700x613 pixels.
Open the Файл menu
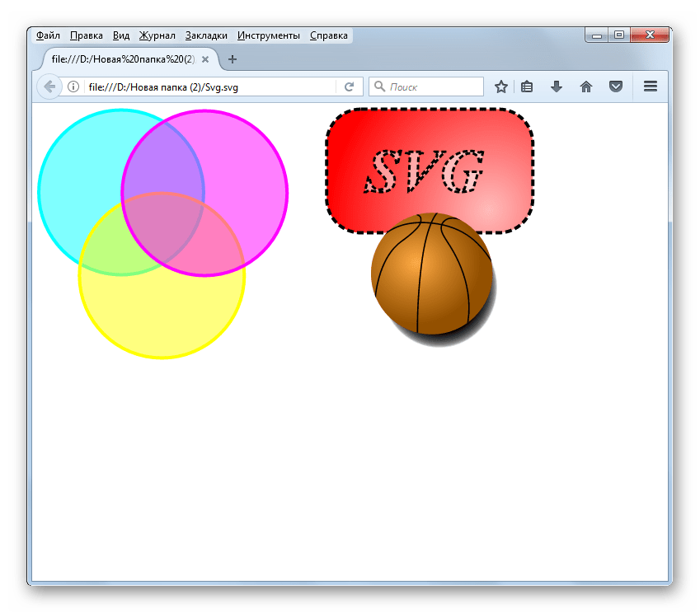(48, 35)
